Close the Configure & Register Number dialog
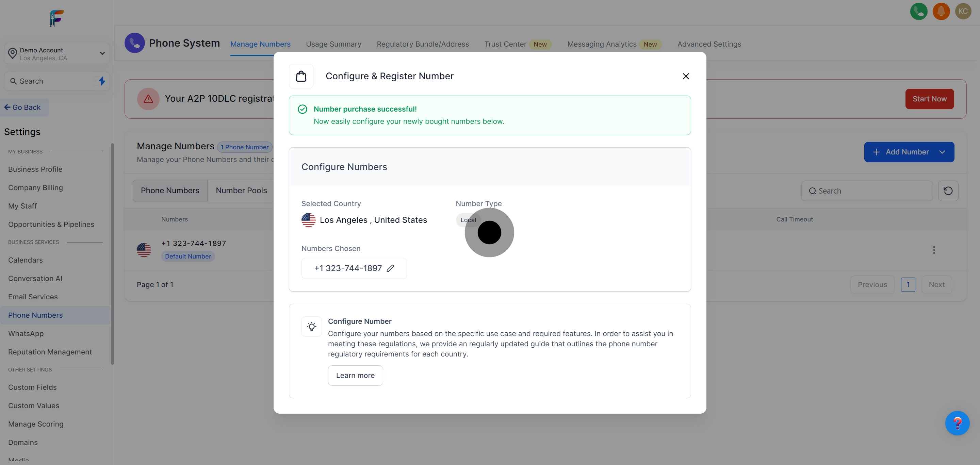 coord(686,77)
